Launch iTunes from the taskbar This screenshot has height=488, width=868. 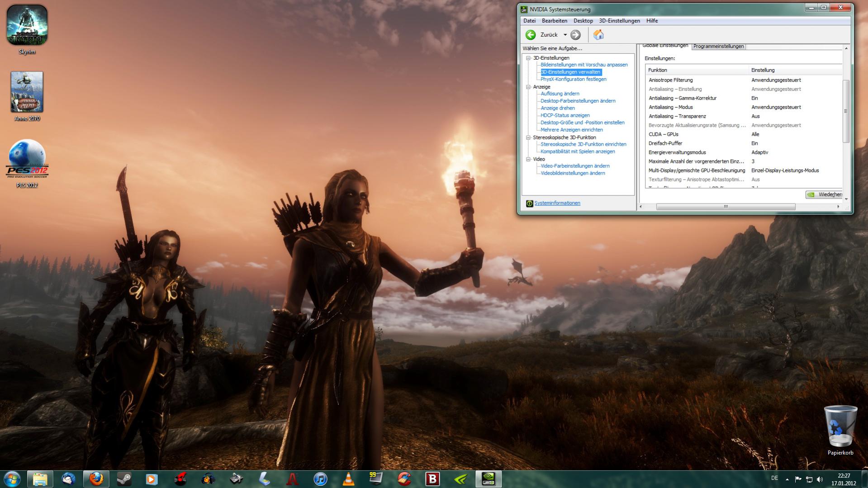(320, 479)
